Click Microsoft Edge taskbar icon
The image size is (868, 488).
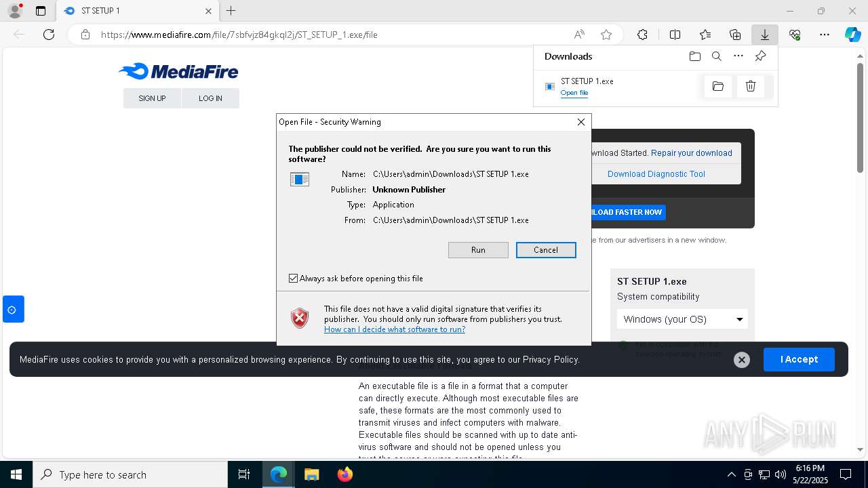279,474
